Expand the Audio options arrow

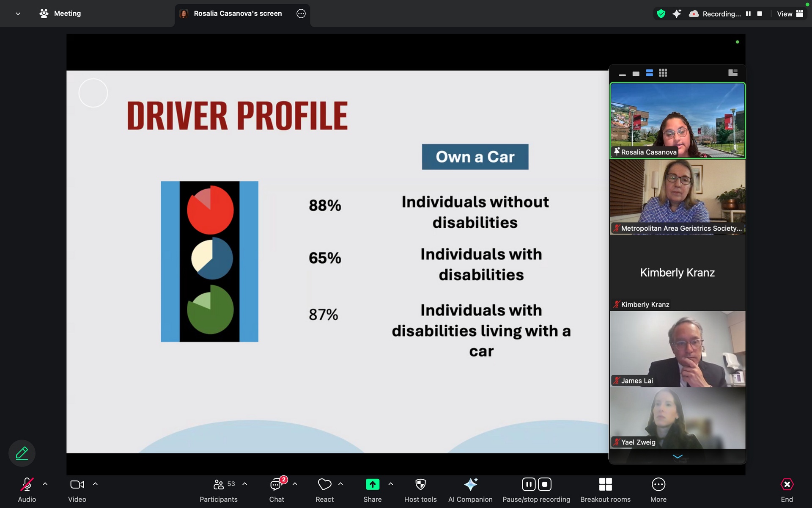pos(45,484)
